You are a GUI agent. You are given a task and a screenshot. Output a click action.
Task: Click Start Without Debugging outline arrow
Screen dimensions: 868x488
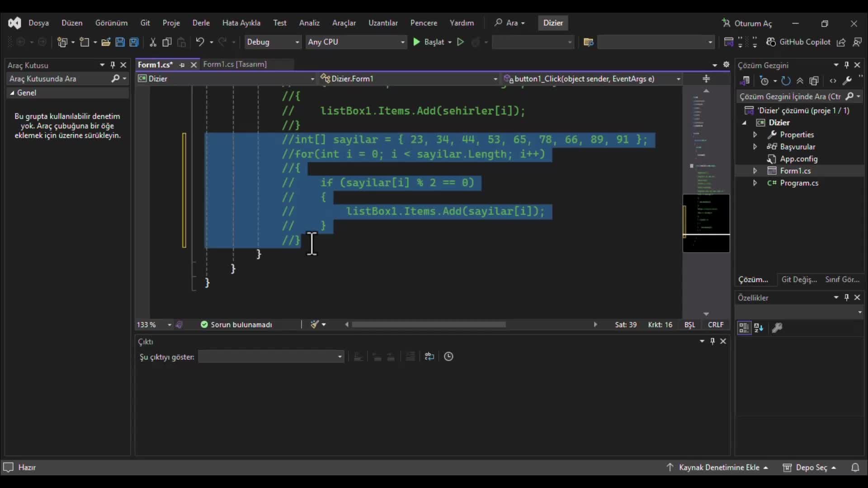click(460, 42)
